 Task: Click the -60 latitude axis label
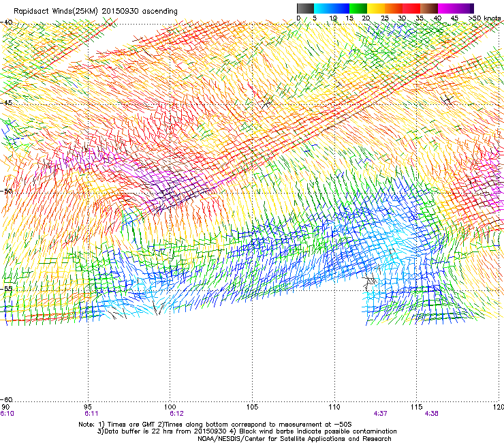tap(6, 399)
